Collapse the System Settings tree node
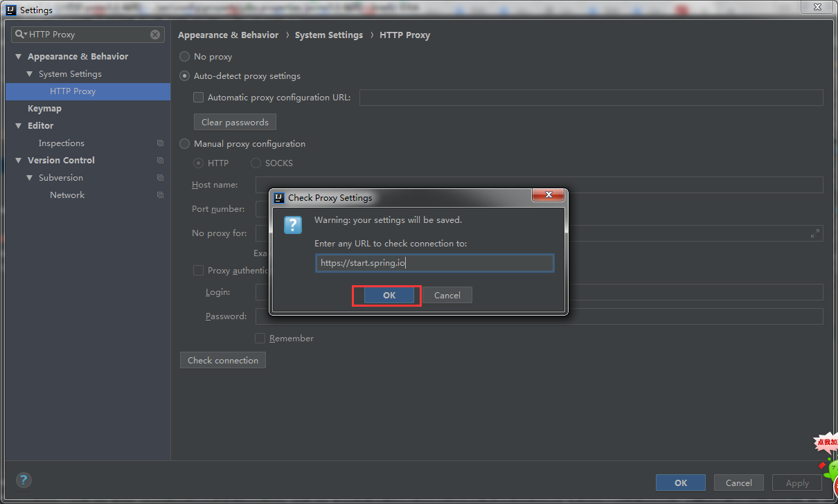This screenshot has height=504, width=838. tap(30, 74)
